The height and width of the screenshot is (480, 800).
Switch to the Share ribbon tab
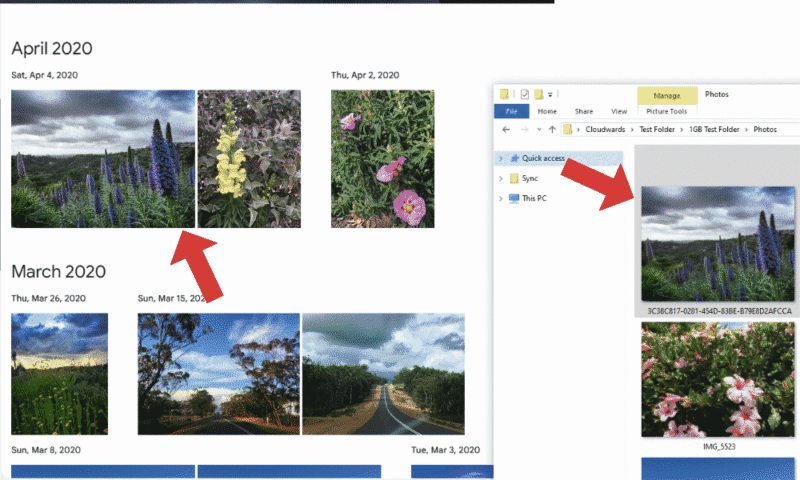pyautogui.click(x=584, y=111)
